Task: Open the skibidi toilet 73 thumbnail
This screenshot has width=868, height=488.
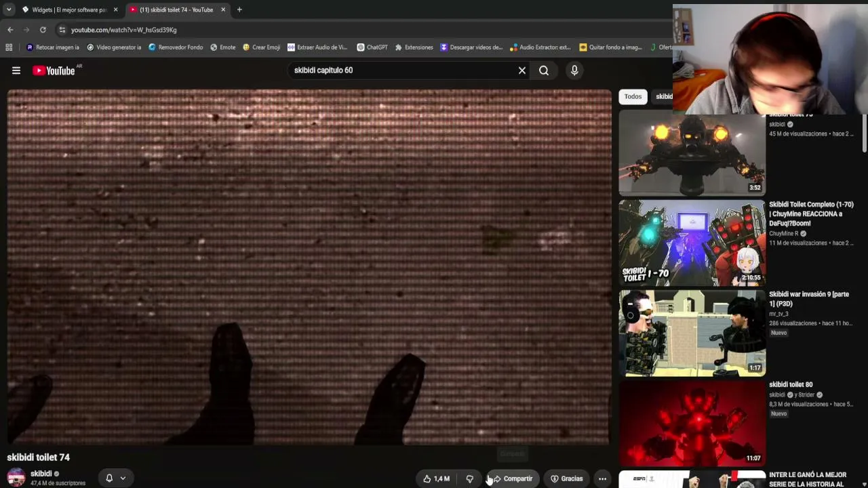Action: [x=692, y=155]
